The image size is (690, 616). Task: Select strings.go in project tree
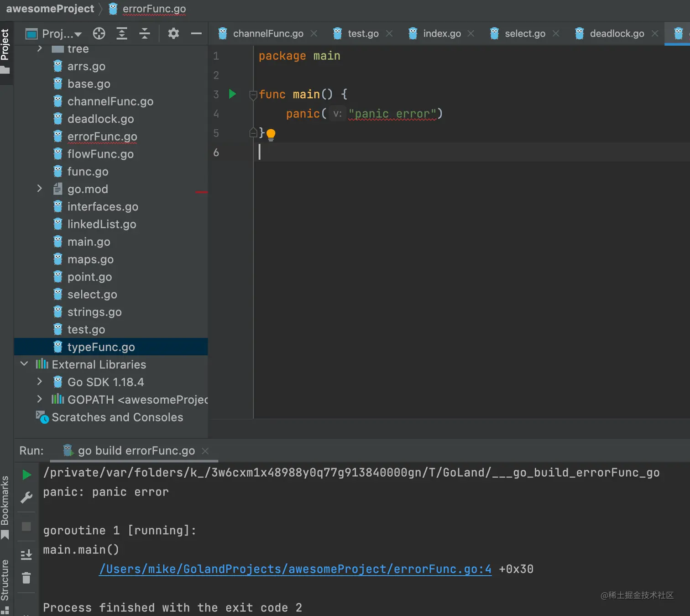point(94,312)
